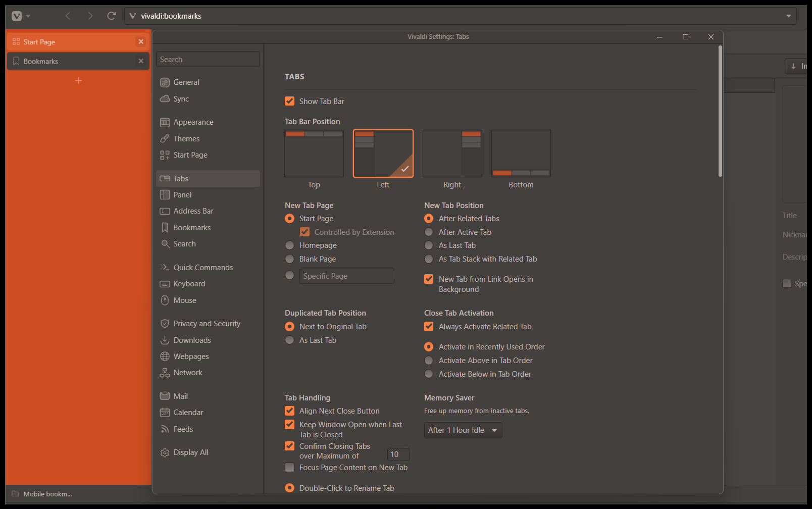Screen dimensions: 812x509
Task: Select As Last Tab new tab position
Action: (429, 245)
